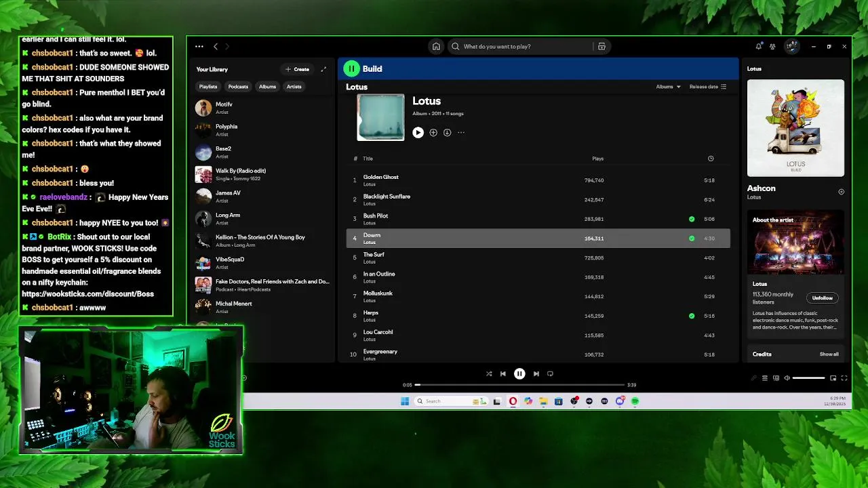The image size is (868, 488).
Task: Skip to the previous track
Action: [x=502, y=373]
